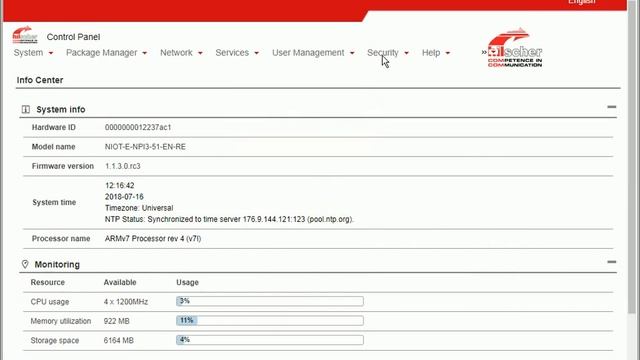Screen dimensions: 640x360
Task: Click the Processor name label
Action: point(61,239)
